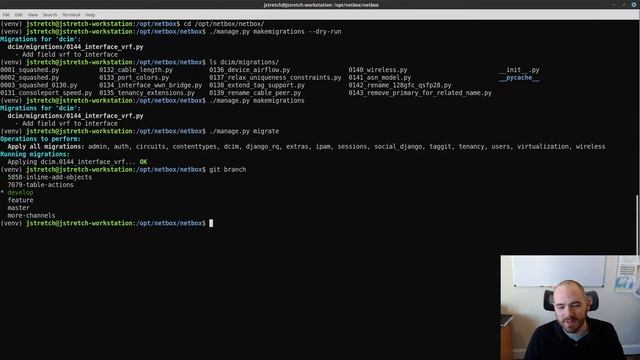Click 'Operations to perform:' heading line

(40, 139)
